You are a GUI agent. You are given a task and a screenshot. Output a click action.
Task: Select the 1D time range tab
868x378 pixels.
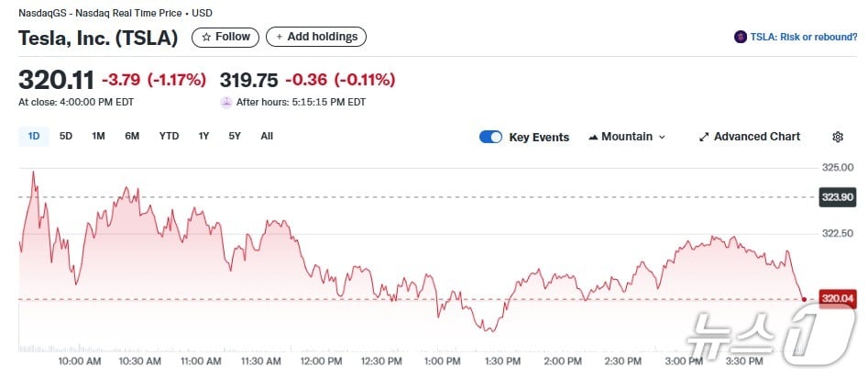tap(34, 136)
